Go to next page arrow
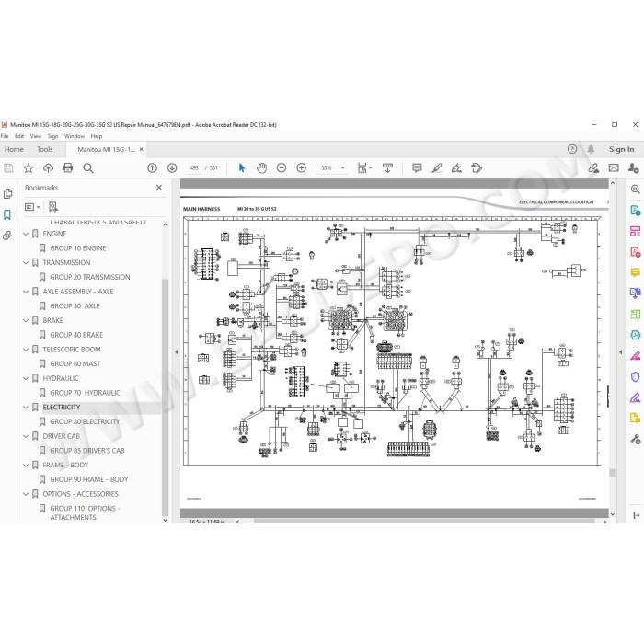Image resolution: width=644 pixels, height=644 pixels. (x=172, y=168)
